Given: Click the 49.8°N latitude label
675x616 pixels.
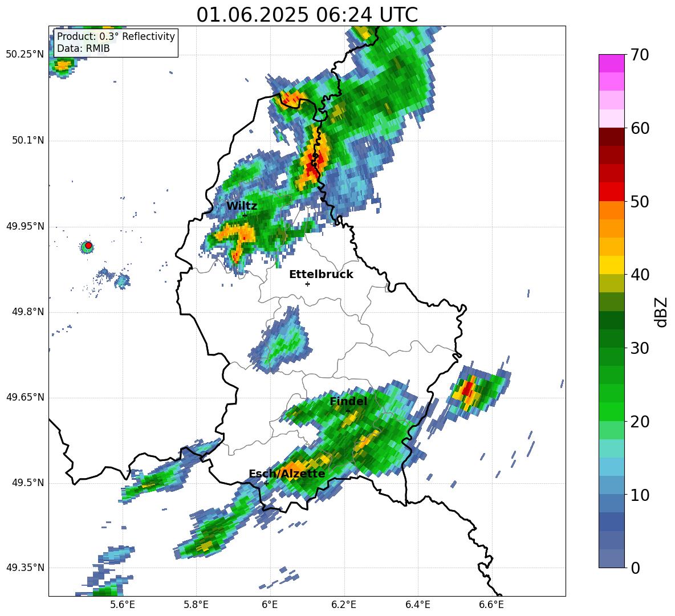Looking at the screenshot, I should 28,312.
